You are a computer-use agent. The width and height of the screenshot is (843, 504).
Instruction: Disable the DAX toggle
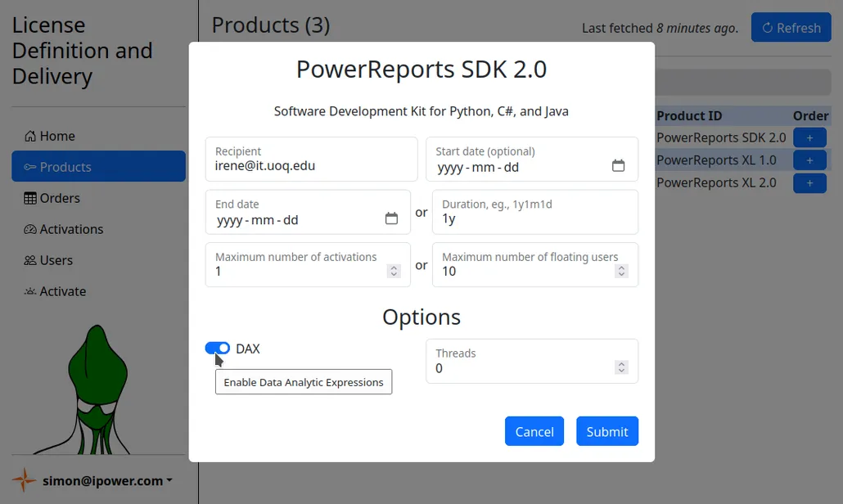(x=217, y=348)
